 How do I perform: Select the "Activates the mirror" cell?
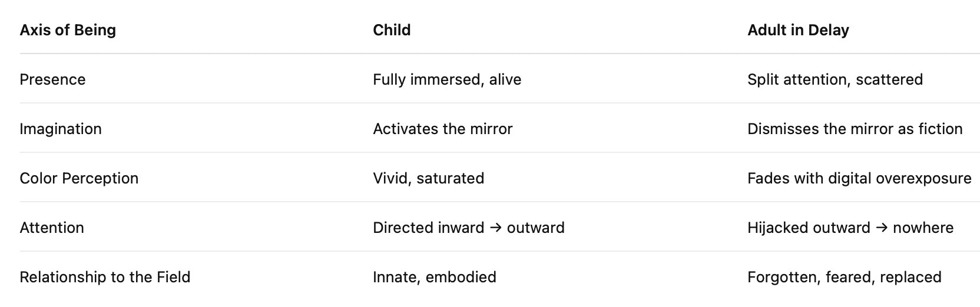(x=442, y=129)
